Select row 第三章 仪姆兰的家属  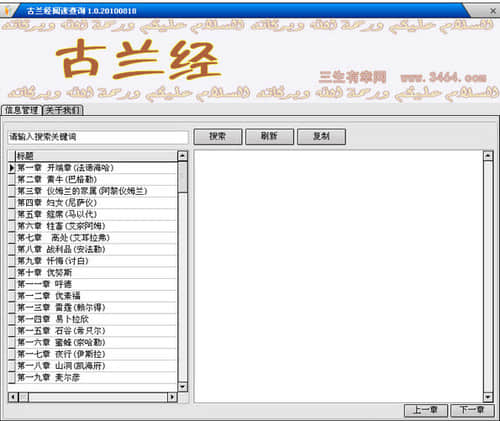coord(96,191)
